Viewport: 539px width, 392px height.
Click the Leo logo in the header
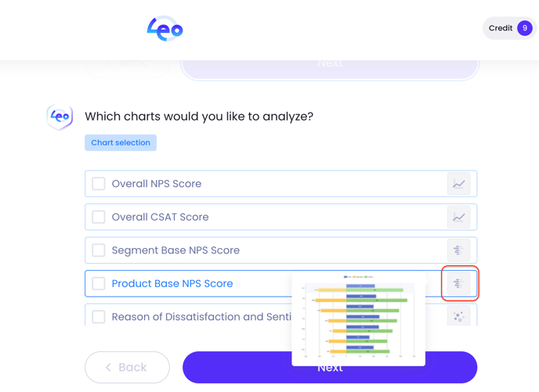coord(165,29)
